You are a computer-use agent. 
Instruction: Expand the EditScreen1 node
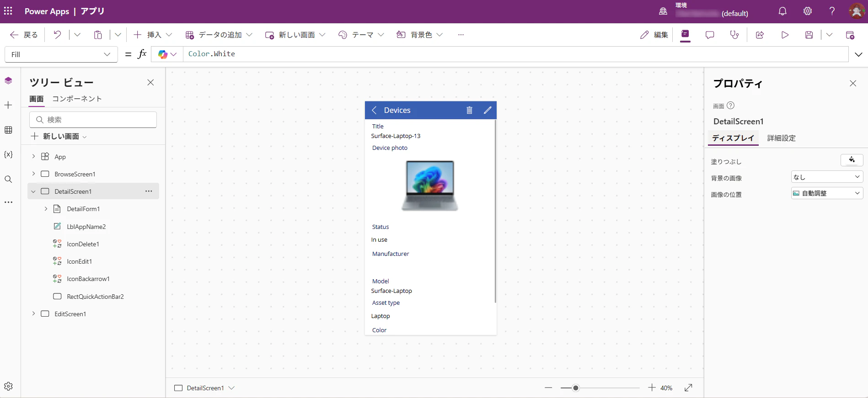[33, 313]
